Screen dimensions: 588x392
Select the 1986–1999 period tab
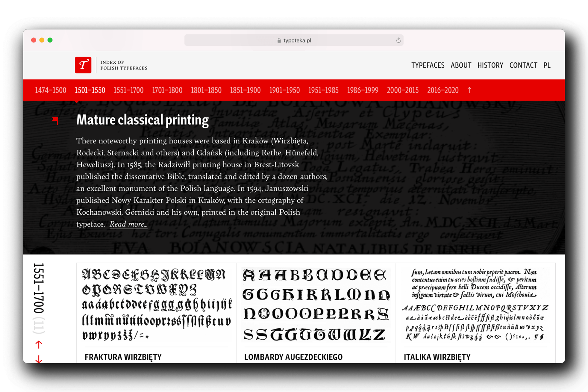pos(363,90)
